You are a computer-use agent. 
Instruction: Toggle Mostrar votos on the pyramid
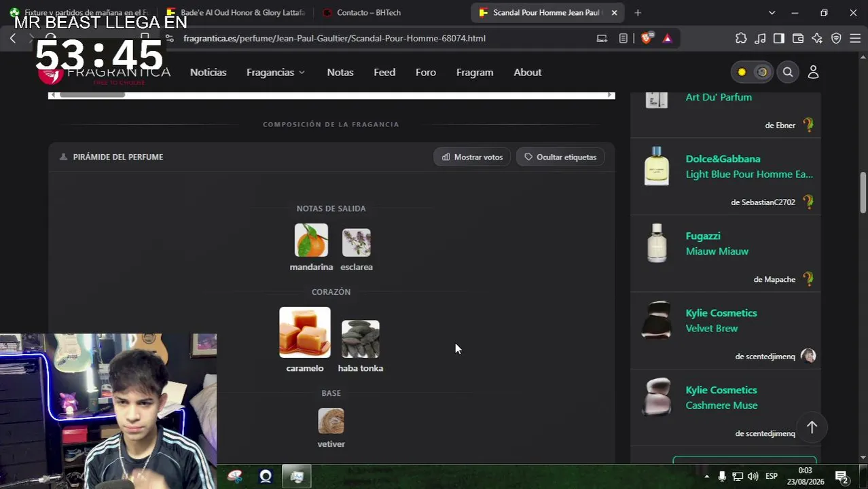(472, 157)
